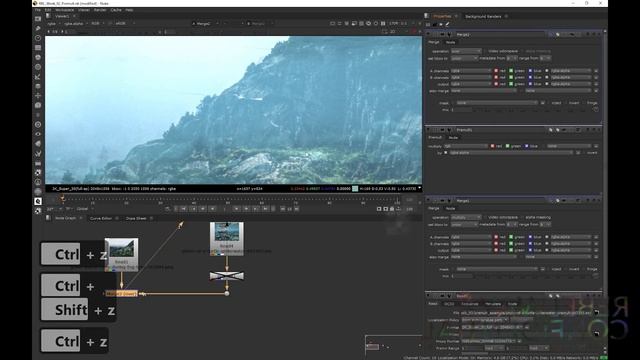
Task: Open the Keyer nodes toolbar icon
Action: point(38,77)
